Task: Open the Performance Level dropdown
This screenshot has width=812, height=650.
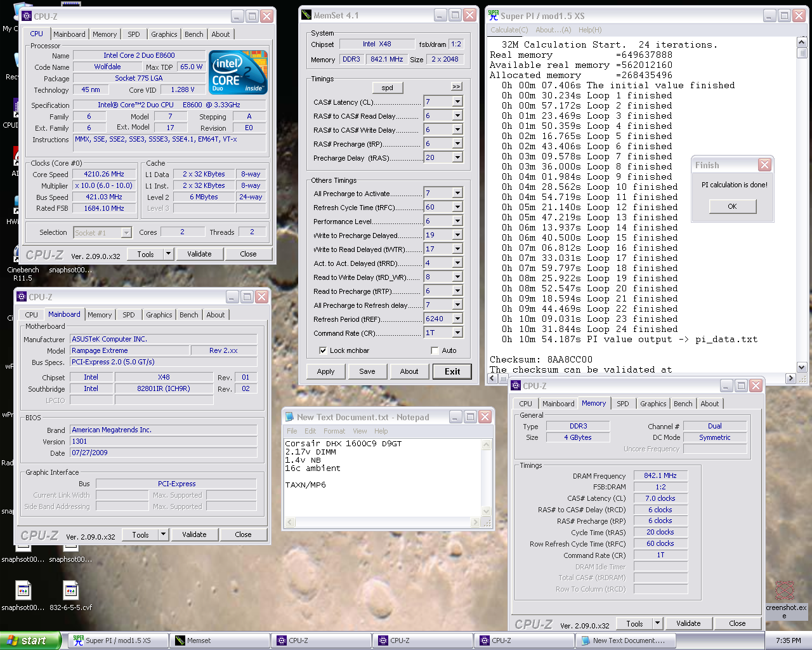Action: point(457,221)
